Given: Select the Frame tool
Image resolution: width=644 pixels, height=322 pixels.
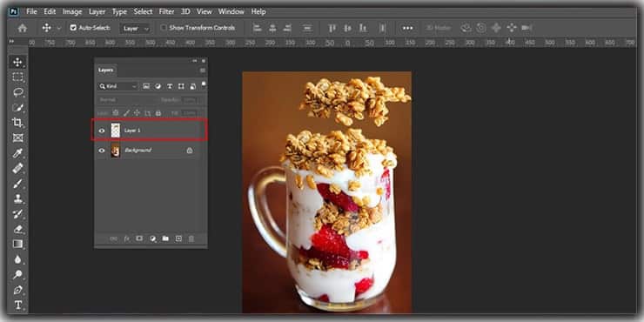Looking at the screenshot, I should 17,138.
